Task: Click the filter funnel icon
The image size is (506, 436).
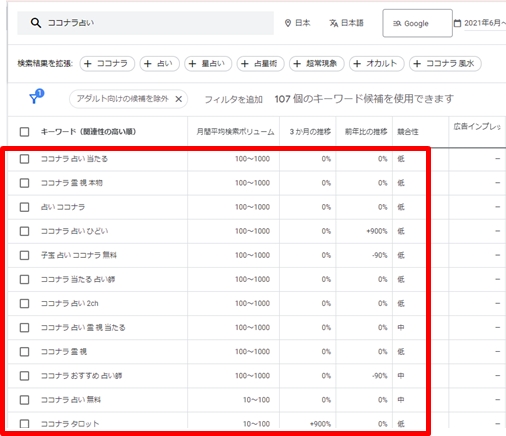Action: pos(36,96)
